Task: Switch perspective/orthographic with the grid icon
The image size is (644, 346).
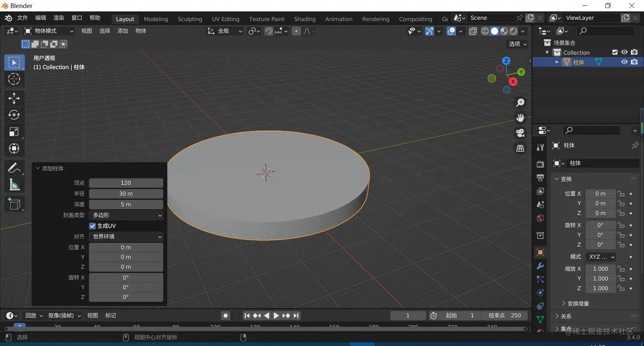Action: pos(520,148)
